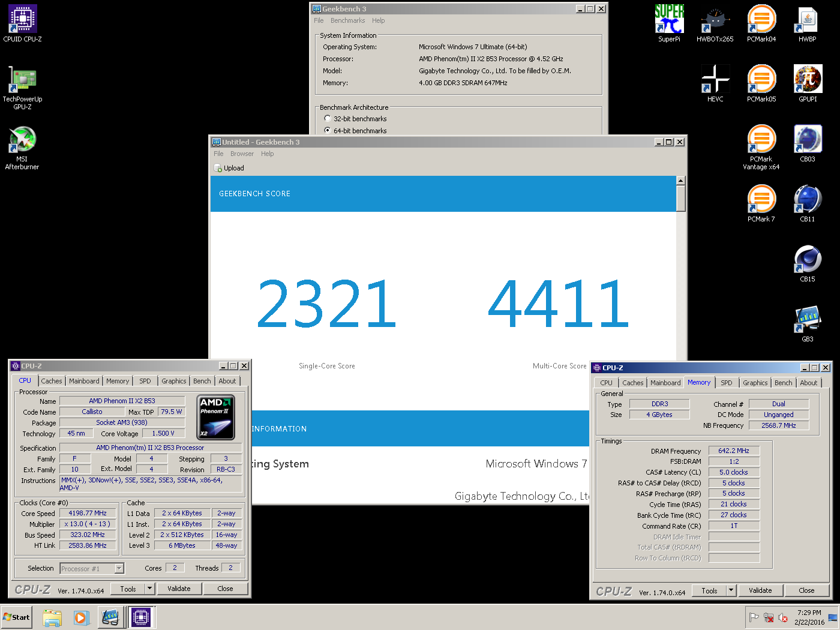Click Core Speed value 4198.77 MHz
The height and width of the screenshot is (630, 840).
coord(88,513)
